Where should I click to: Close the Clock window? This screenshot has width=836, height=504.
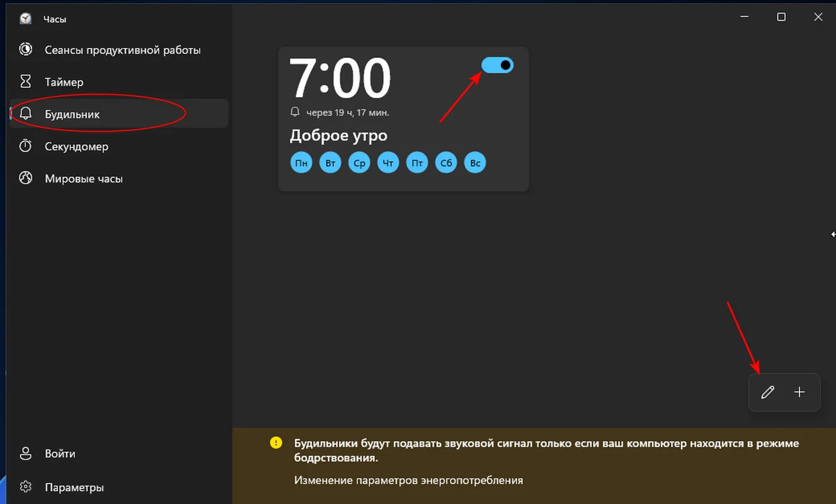click(x=818, y=17)
